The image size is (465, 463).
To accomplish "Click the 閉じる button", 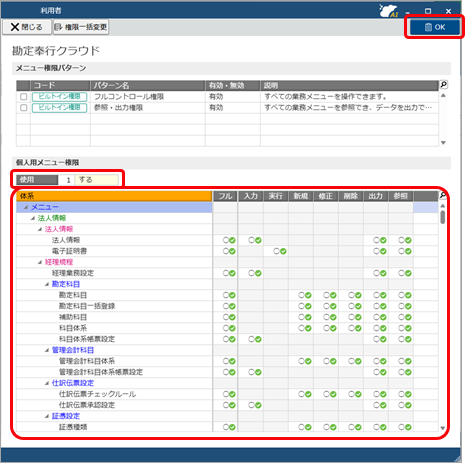I will [27, 27].
